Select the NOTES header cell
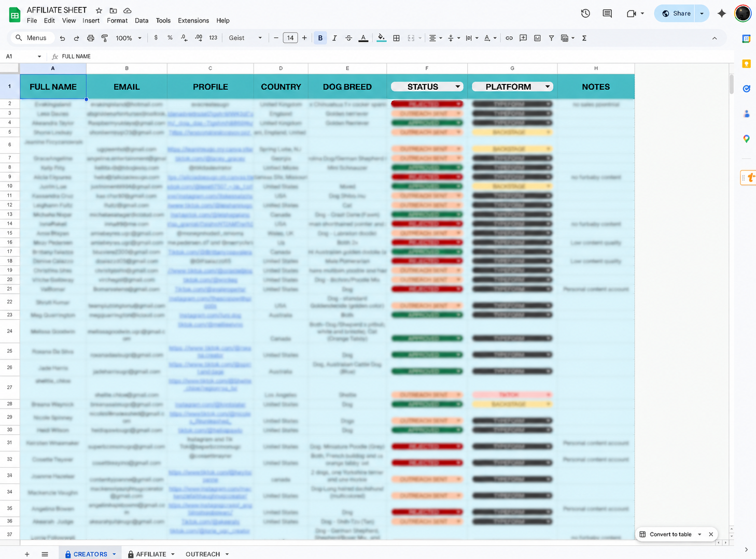Viewport: 756px width, 559px height. coord(596,87)
